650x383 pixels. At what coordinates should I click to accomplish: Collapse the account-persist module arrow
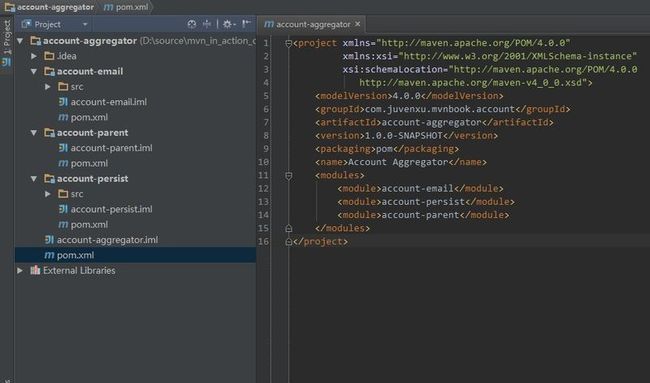point(34,179)
